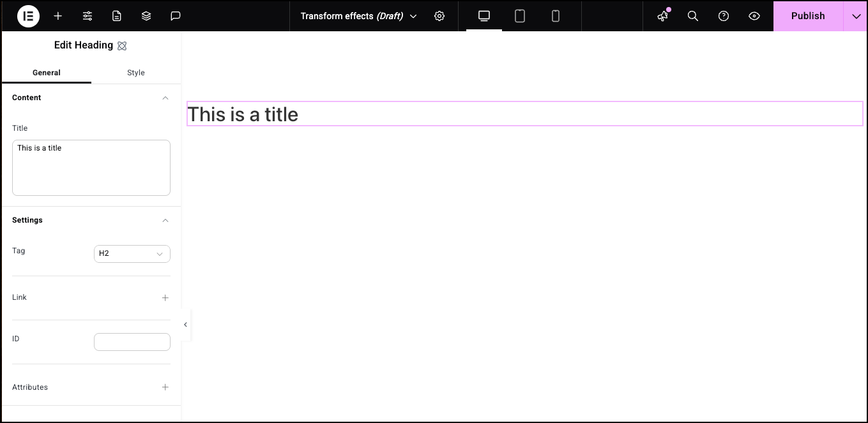Expand Publish options arrow
Image resolution: width=868 pixels, height=423 pixels.
[x=856, y=16]
